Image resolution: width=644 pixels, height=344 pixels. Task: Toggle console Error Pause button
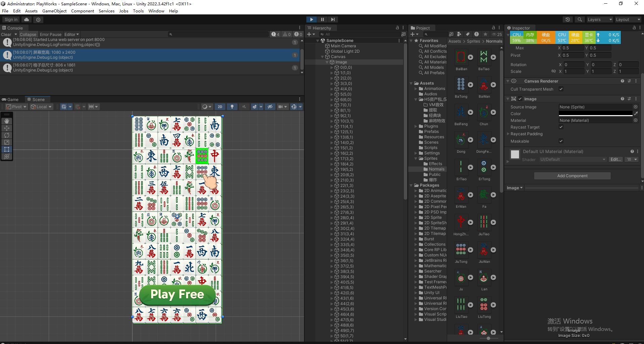[x=51, y=34]
